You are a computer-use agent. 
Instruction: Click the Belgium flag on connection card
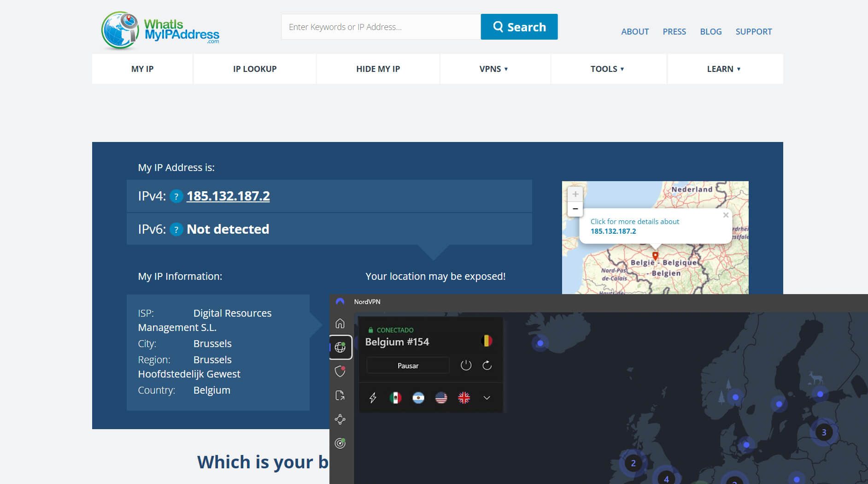487,341
